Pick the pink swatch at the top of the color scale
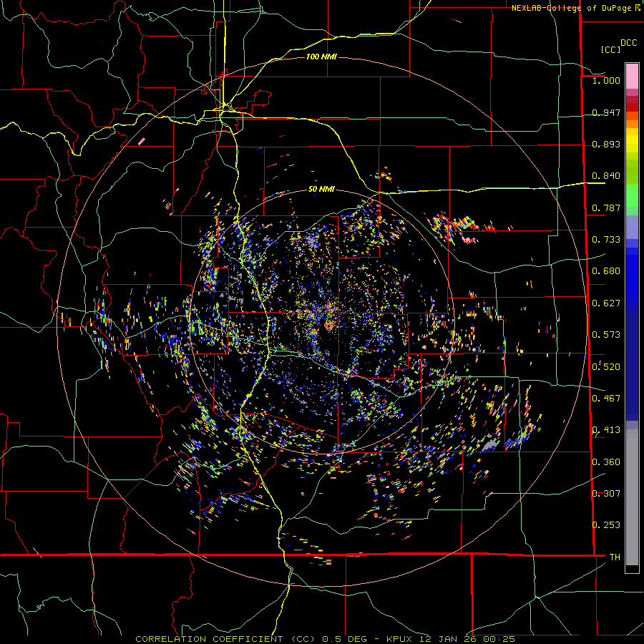This screenshot has height=644, width=644. click(x=632, y=76)
